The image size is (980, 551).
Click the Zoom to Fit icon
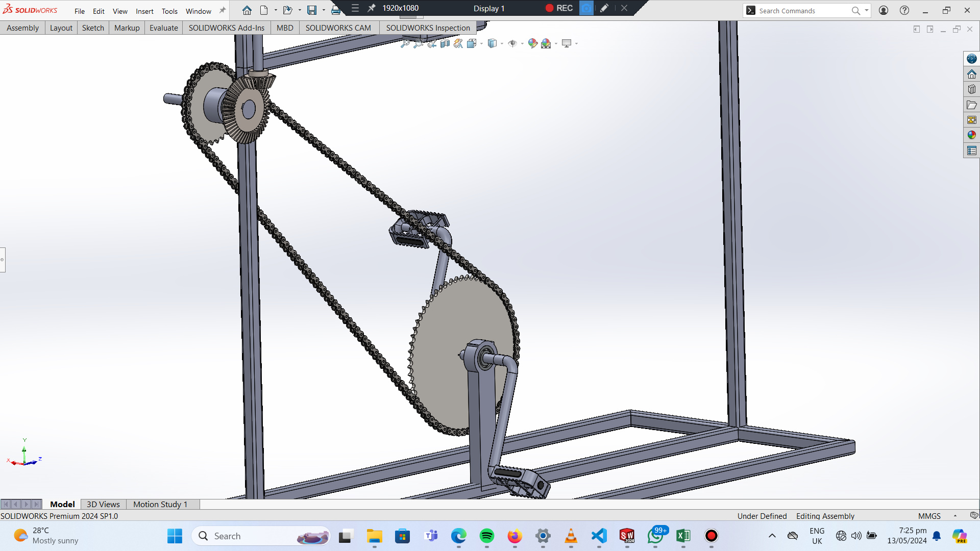click(405, 44)
